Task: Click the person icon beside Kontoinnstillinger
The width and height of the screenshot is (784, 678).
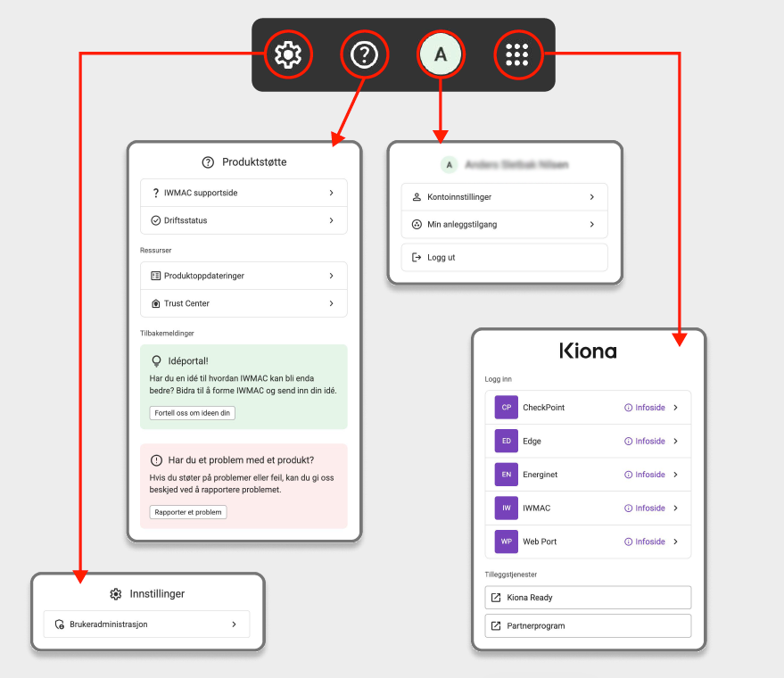Action: click(417, 197)
